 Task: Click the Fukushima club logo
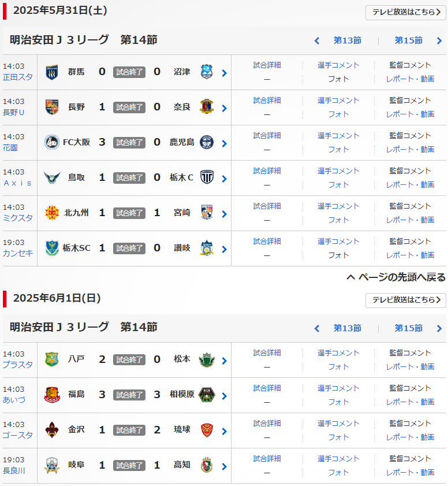(52, 395)
